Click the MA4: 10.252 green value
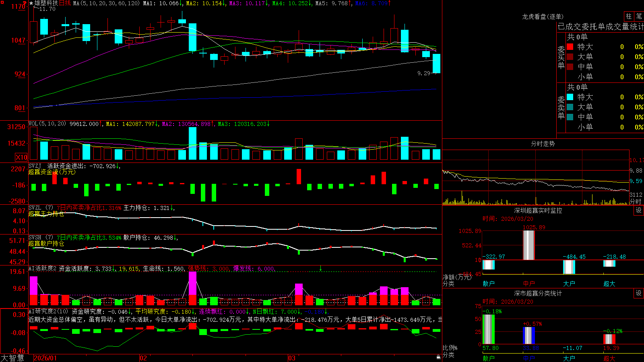Viewport: 644px width, 362px height. tap(291, 3)
